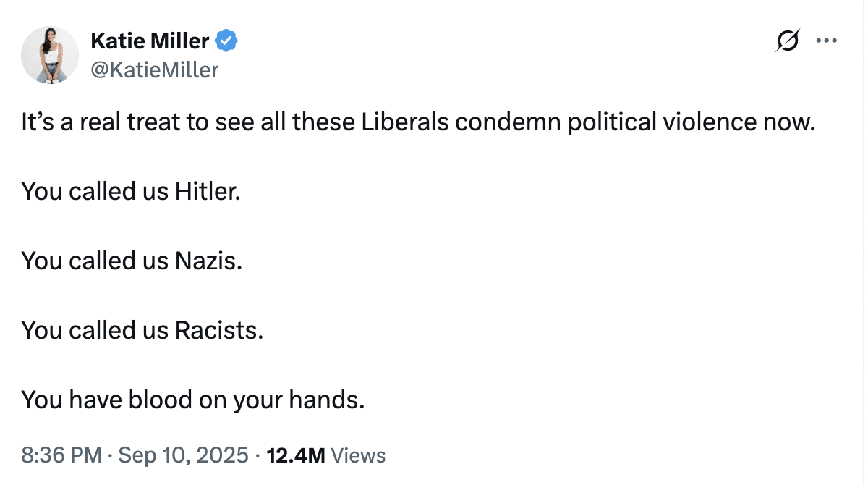Screen dimensions: 868x485
Task: Click the 8:36 PM timestamp
Action: [61, 455]
